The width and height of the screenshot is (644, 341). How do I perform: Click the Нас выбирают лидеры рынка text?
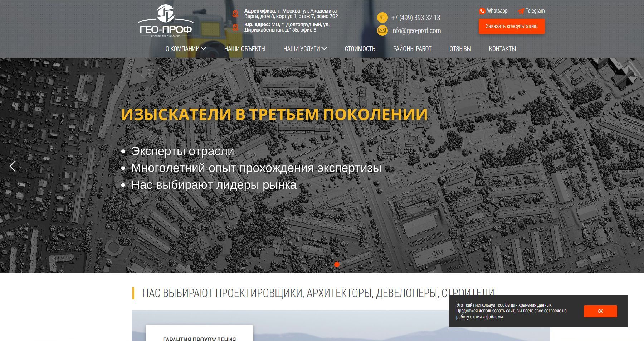[x=214, y=185]
